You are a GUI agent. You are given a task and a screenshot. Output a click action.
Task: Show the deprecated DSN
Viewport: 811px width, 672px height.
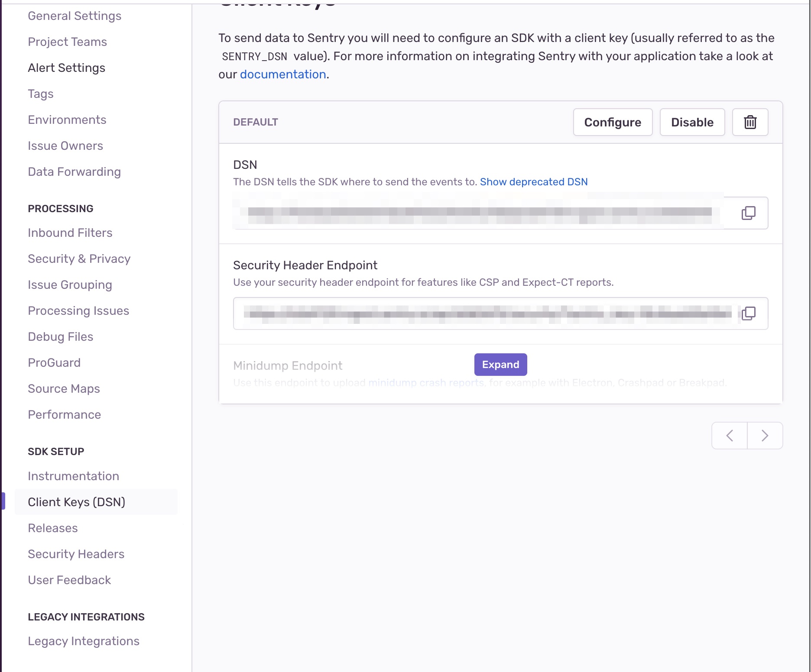point(534,182)
